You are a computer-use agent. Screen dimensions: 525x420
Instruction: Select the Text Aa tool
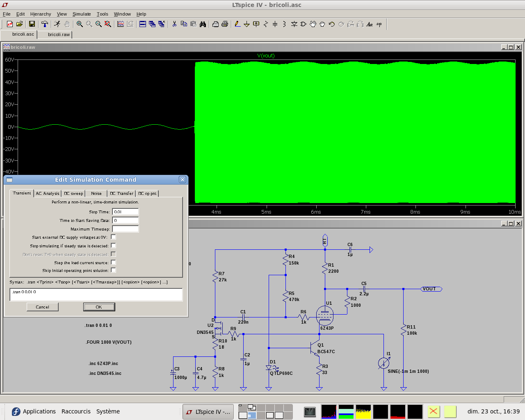(370, 24)
